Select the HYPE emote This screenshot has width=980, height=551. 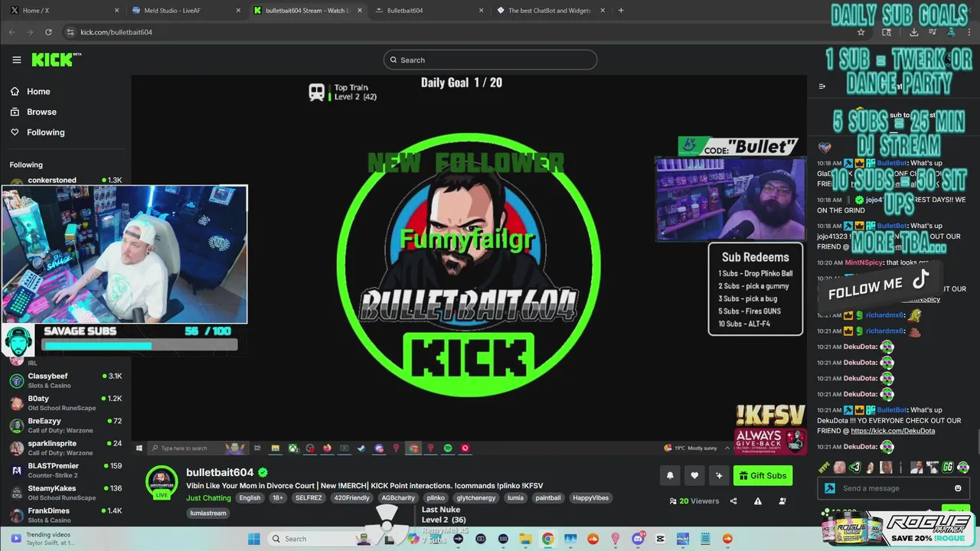coord(824,467)
